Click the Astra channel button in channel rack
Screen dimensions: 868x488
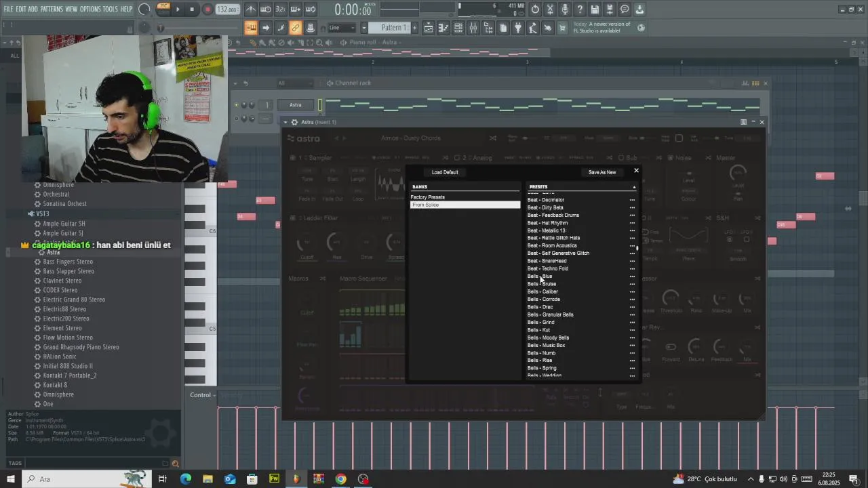coord(296,104)
